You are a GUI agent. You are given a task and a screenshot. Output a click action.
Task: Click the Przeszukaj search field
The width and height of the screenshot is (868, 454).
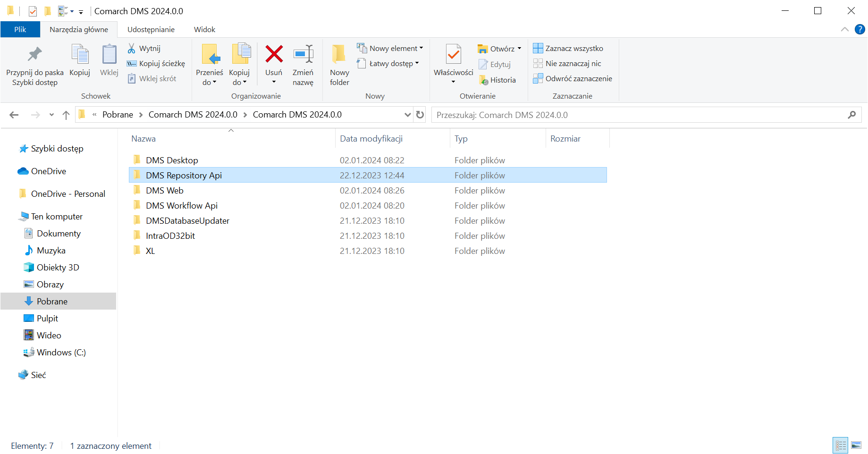(x=647, y=115)
